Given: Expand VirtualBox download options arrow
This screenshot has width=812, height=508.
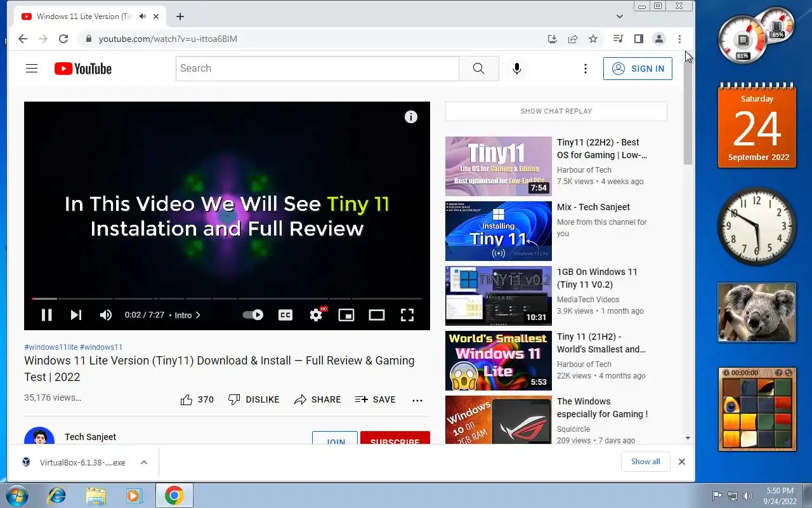Looking at the screenshot, I should (x=144, y=462).
